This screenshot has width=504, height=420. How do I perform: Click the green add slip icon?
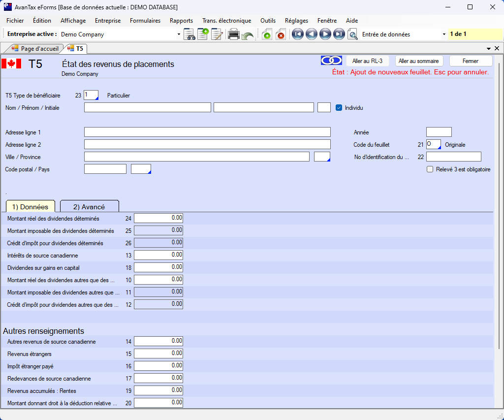coord(267,34)
